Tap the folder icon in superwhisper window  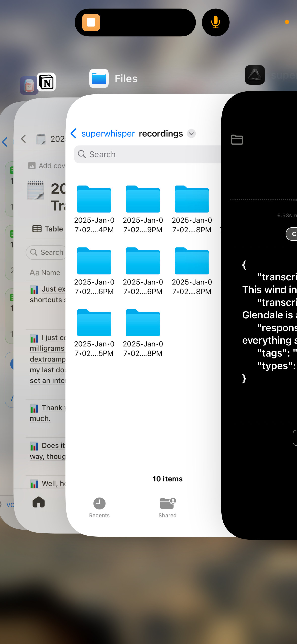click(237, 140)
